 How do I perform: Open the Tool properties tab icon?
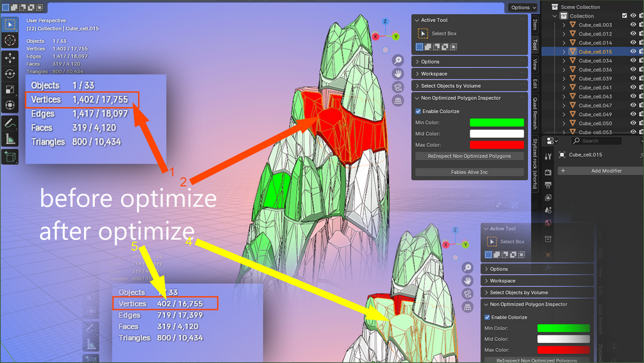click(548, 156)
